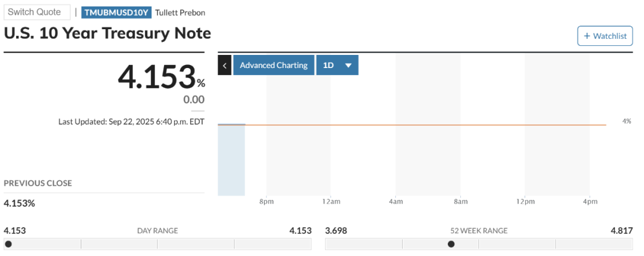Click the orange 4% reference line

(x=412, y=125)
